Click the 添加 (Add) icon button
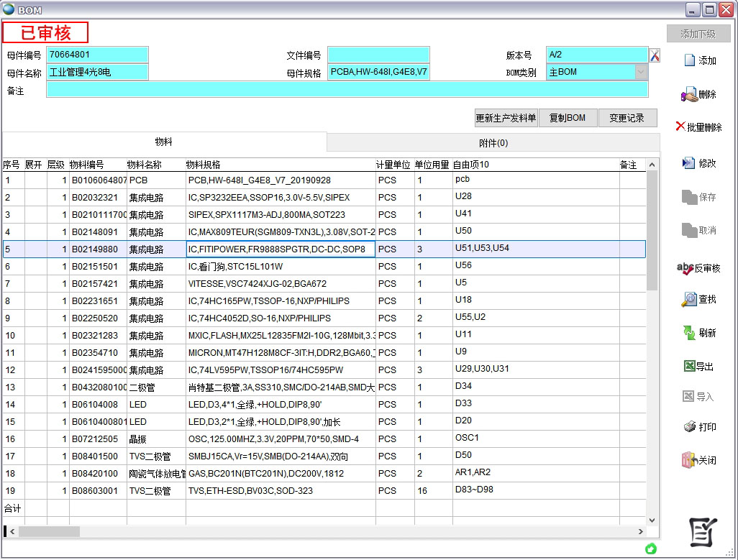Image resolution: width=738 pixels, height=560 pixels. pos(699,61)
